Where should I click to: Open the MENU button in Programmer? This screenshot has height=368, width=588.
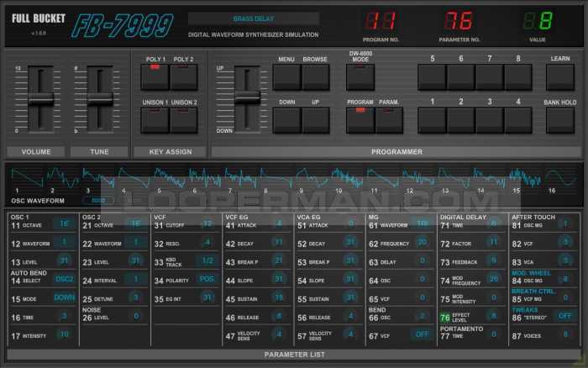pos(286,77)
